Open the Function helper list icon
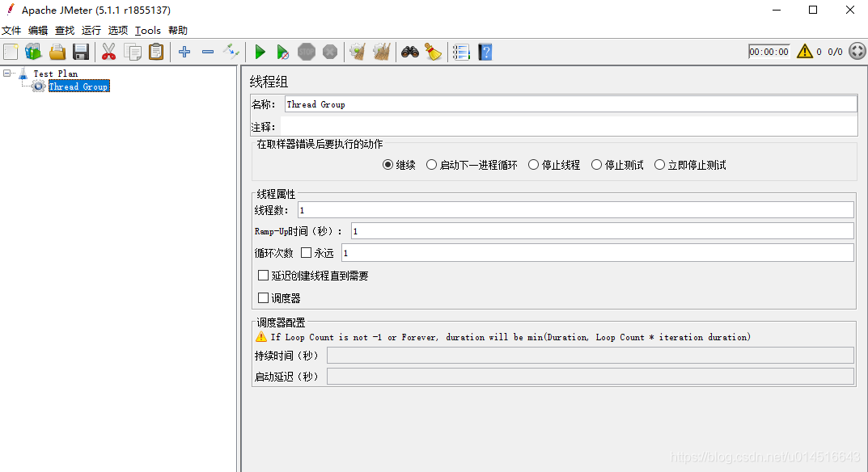 (x=461, y=52)
